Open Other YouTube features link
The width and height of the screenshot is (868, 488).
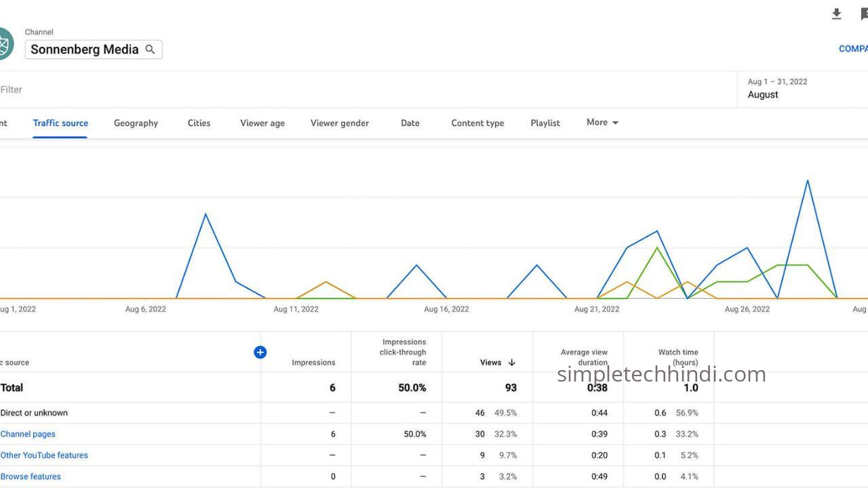(44, 455)
